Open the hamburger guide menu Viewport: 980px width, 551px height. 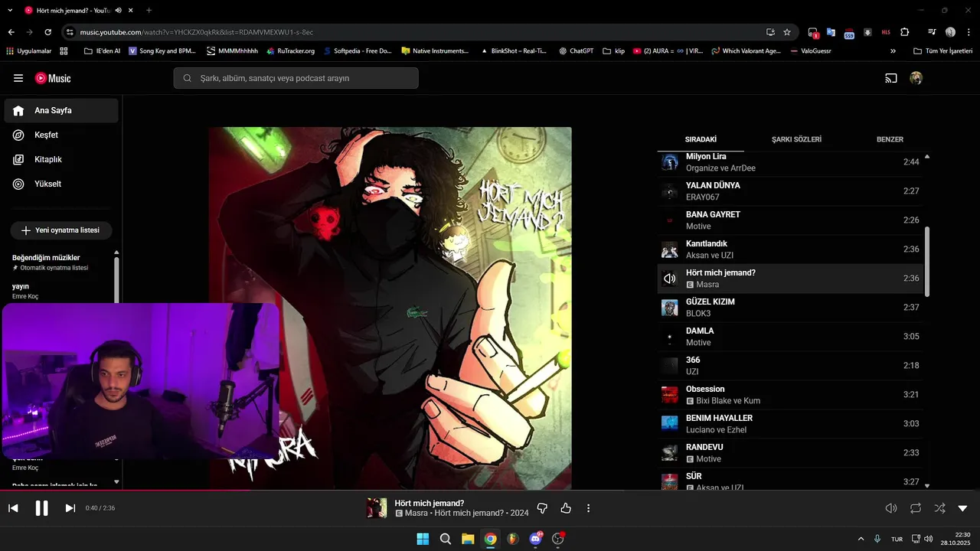[x=18, y=78]
